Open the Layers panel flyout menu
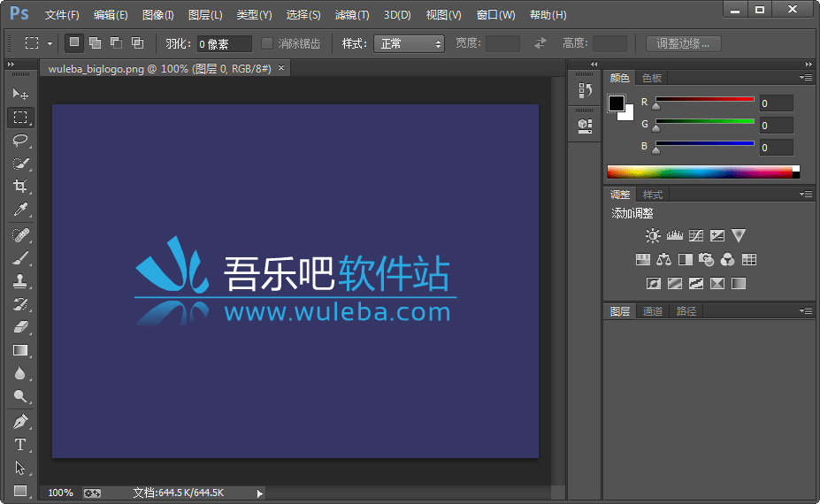820x504 pixels. (x=806, y=310)
